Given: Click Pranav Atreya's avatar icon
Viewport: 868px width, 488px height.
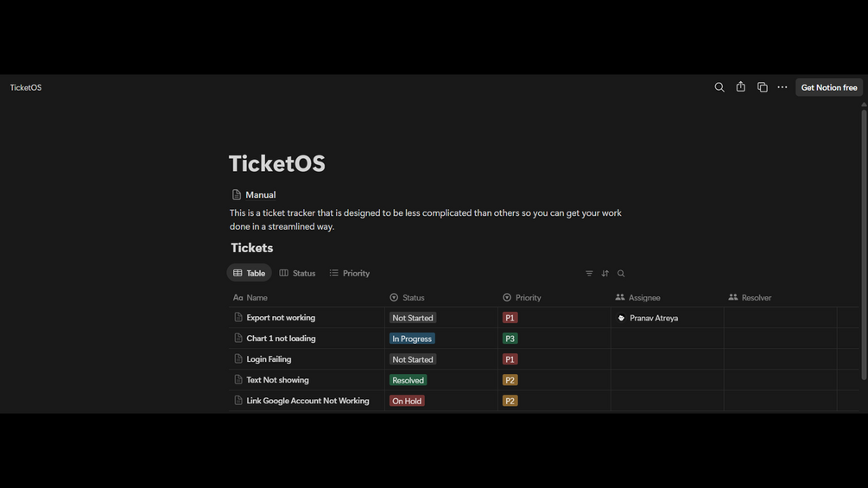Looking at the screenshot, I should (621, 318).
